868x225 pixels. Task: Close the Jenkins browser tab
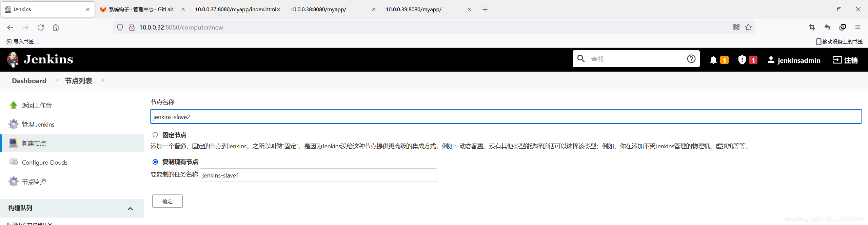(x=88, y=10)
